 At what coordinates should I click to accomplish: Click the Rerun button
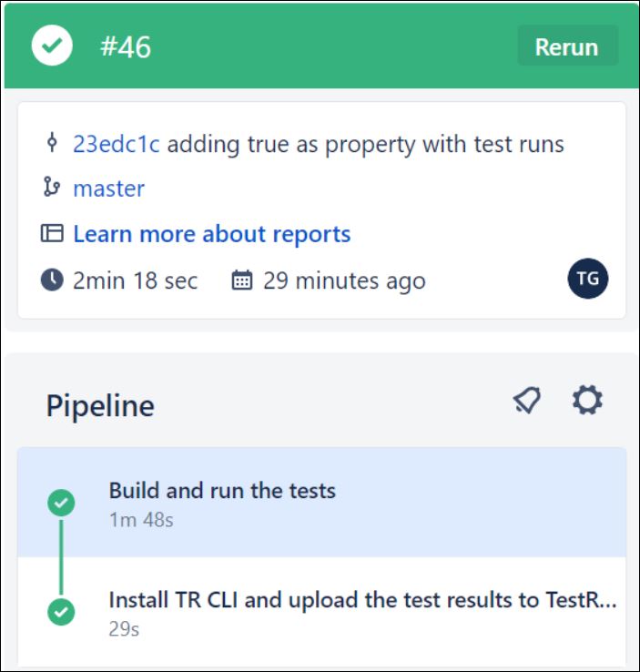566,46
